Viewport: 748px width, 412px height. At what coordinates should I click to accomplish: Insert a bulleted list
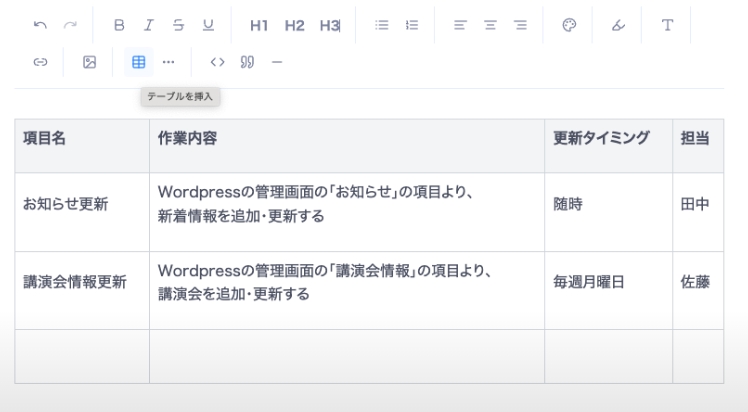pyautogui.click(x=382, y=25)
